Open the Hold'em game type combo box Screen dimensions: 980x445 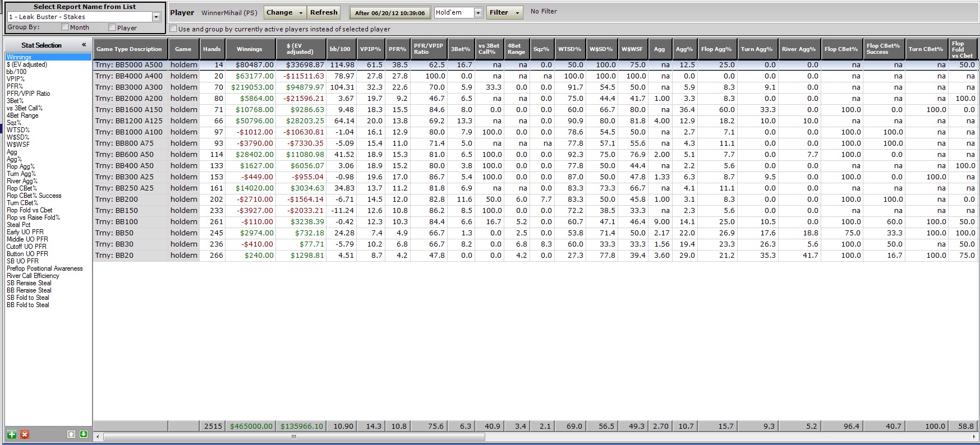pos(478,12)
